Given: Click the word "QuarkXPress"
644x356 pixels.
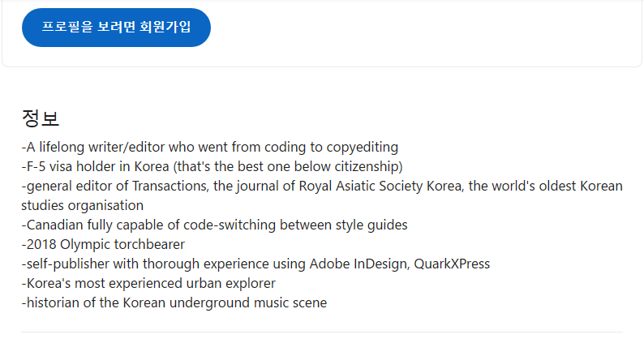Looking at the screenshot, I should pos(450,264).
